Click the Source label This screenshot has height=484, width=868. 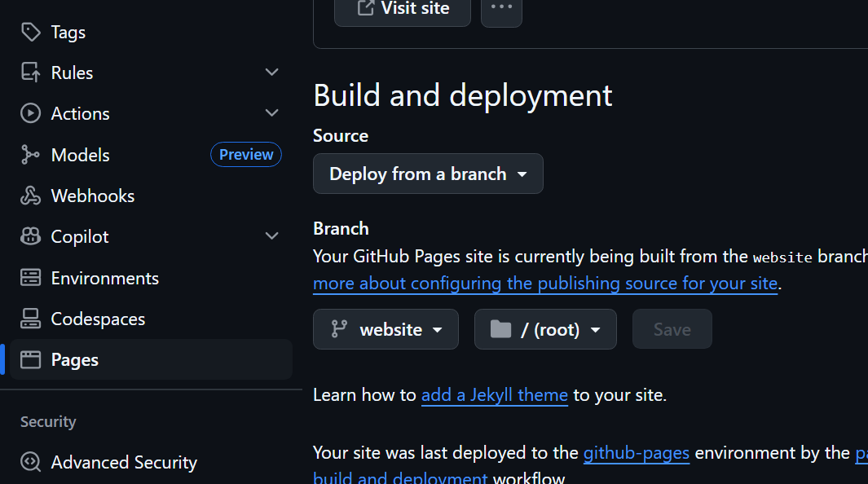click(x=341, y=135)
